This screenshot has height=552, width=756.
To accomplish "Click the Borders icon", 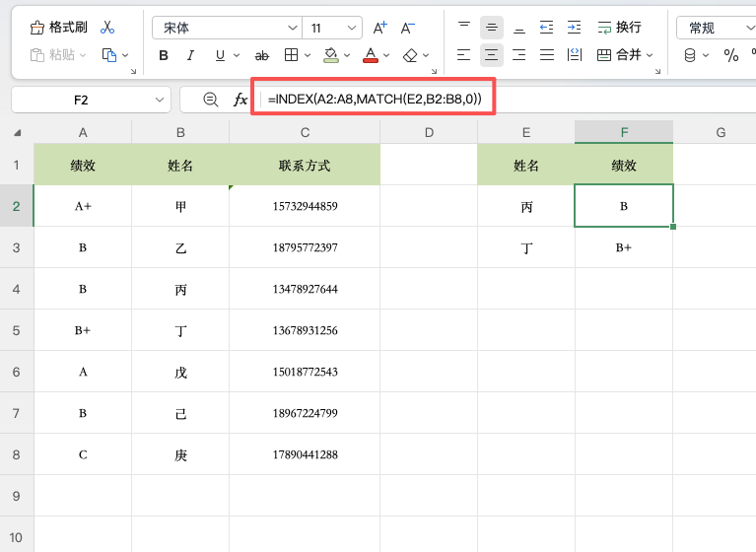I will coord(291,55).
